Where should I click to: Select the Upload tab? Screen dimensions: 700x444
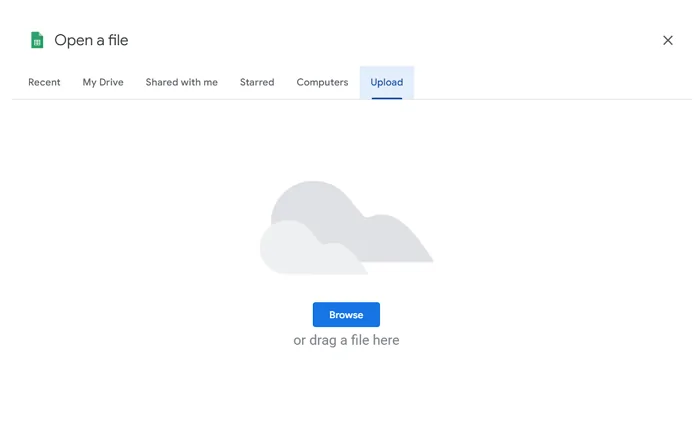(387, 82)
